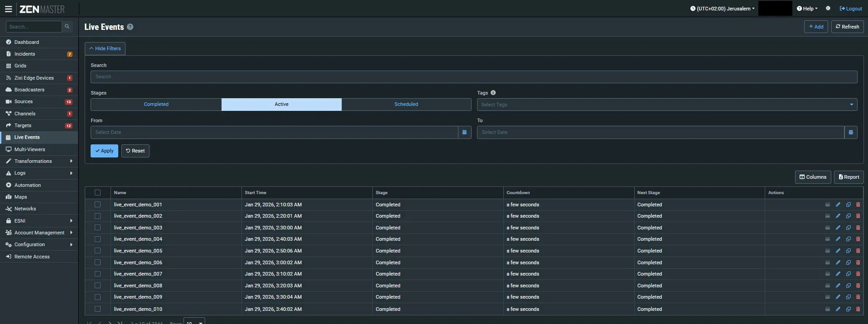The height and width of the screenshot is (324, 868).
Task: Sort the table by Start Time column header
Action: click(x=256, y=193)
